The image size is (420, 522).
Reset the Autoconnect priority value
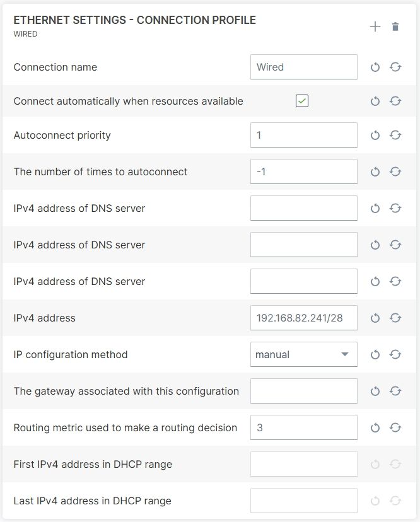coord(375,135)
